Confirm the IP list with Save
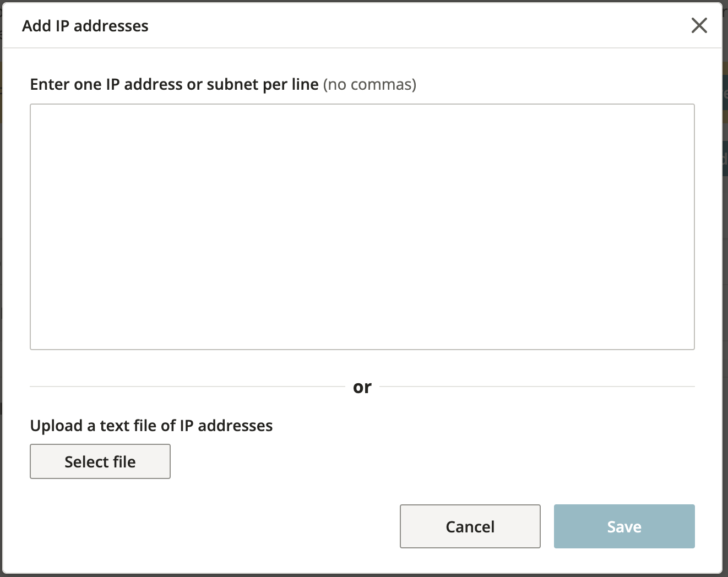The width and height of the screenshot is (728, 577). (x=624, y=526)
